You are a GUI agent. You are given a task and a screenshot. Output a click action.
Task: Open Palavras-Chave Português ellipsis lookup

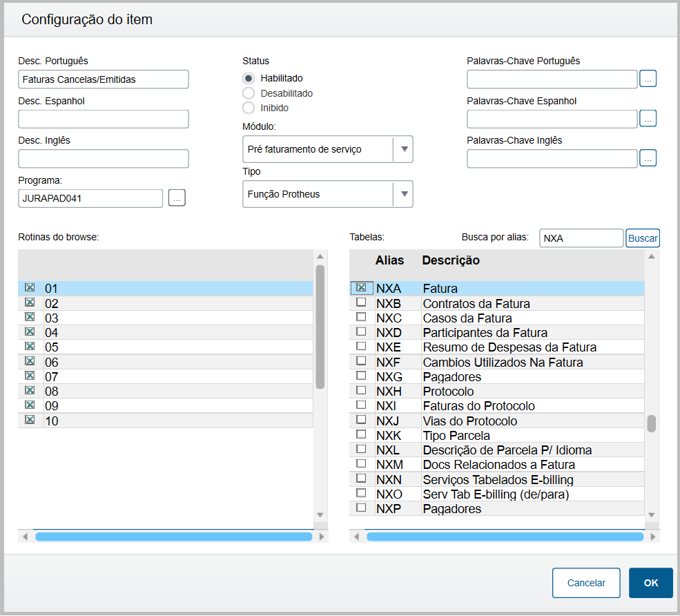[648, 79]
